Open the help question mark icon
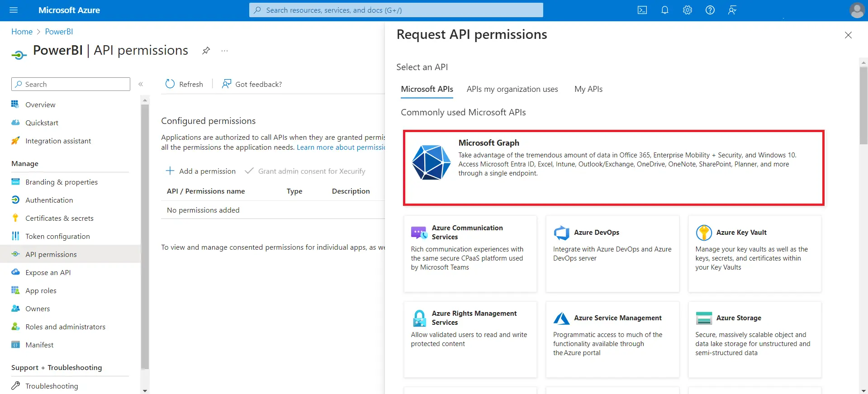 pos(710,10)
